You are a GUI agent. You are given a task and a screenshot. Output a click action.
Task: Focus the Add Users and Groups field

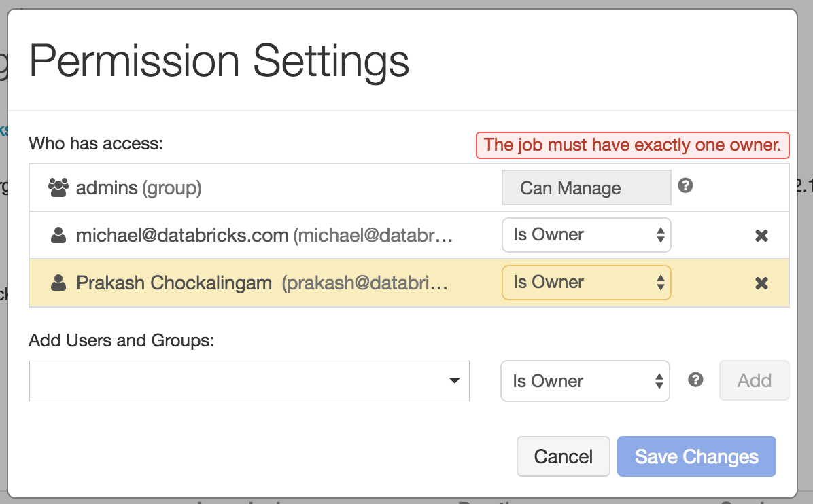(x=238, y=381)
